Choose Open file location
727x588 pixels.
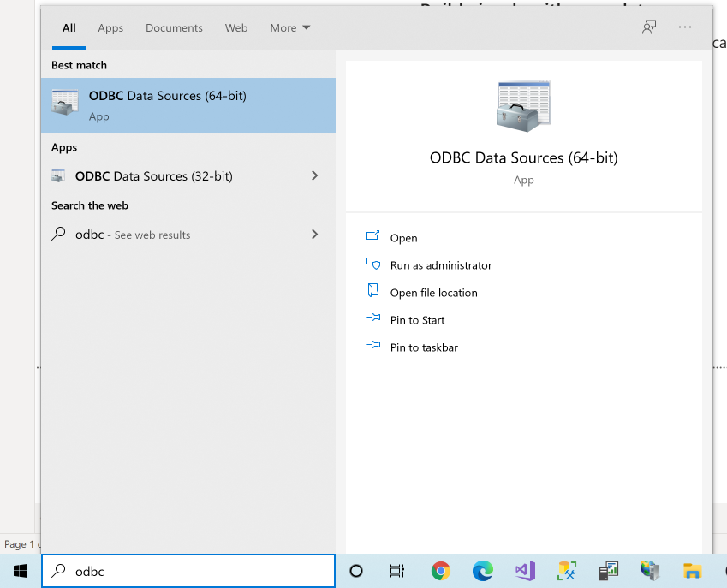click(433, 293)
